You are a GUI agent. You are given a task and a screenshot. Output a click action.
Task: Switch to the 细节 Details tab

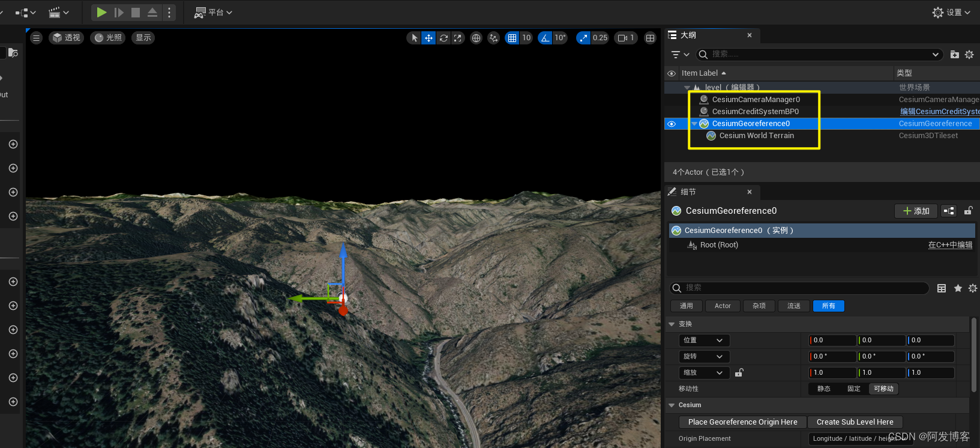[x=688, y=192]
